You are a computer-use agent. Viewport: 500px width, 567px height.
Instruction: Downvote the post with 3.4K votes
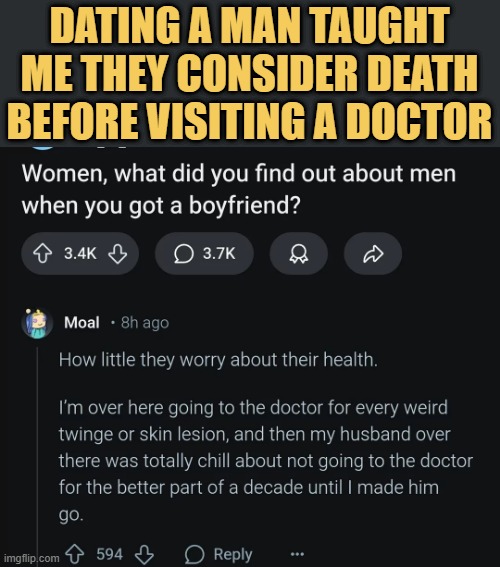click(118, 254)
